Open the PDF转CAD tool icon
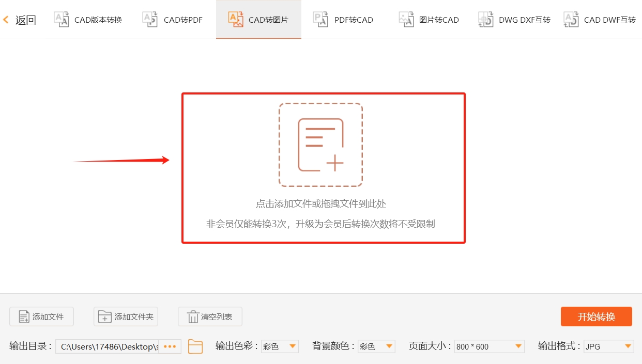The image size is (642, 364). [320, 19]
